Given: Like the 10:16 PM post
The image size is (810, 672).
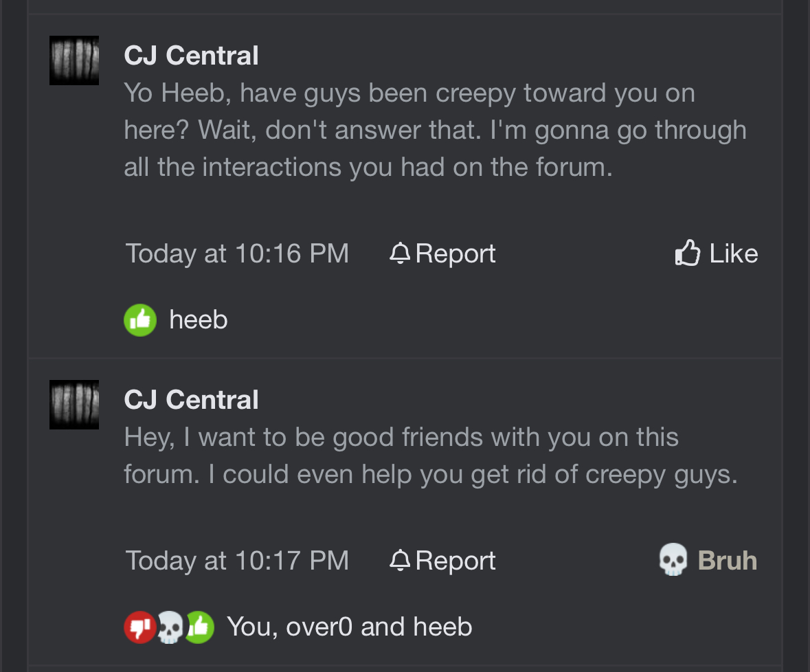Looking at the screenshot, I should (717, 253).
